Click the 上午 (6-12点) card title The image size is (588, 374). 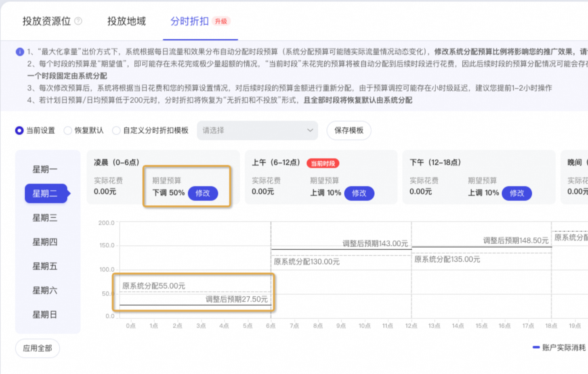click(x=276, y=162)
